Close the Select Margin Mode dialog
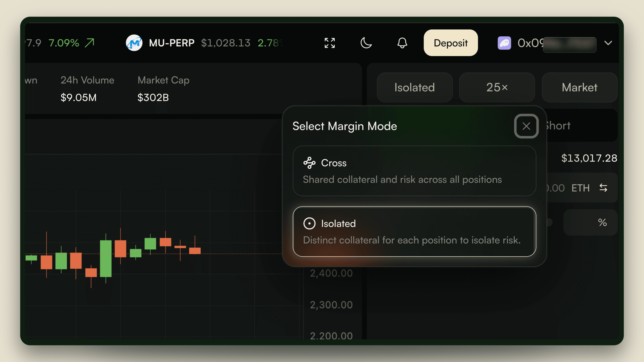The width and height of the screenshot is (644, 362). 526,126
